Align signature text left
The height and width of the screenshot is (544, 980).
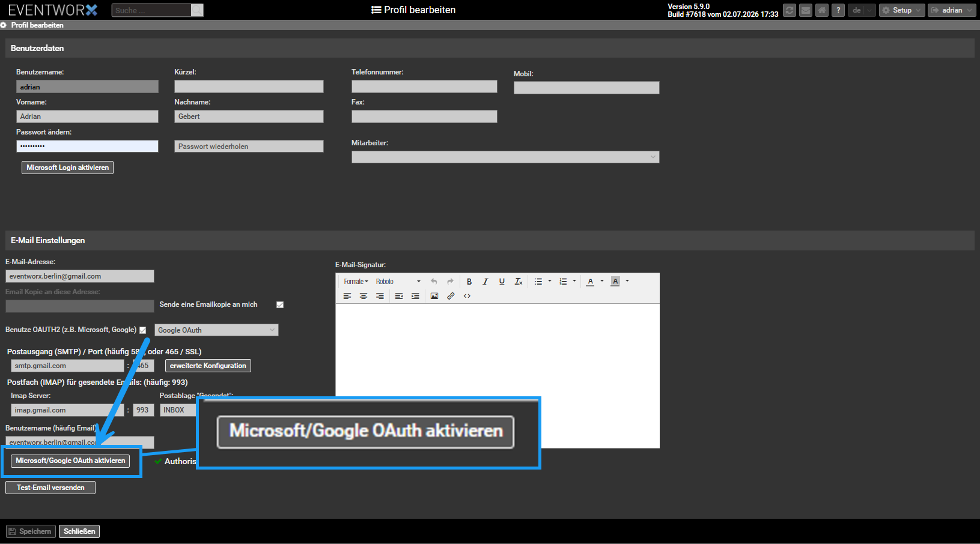point(347,296)
